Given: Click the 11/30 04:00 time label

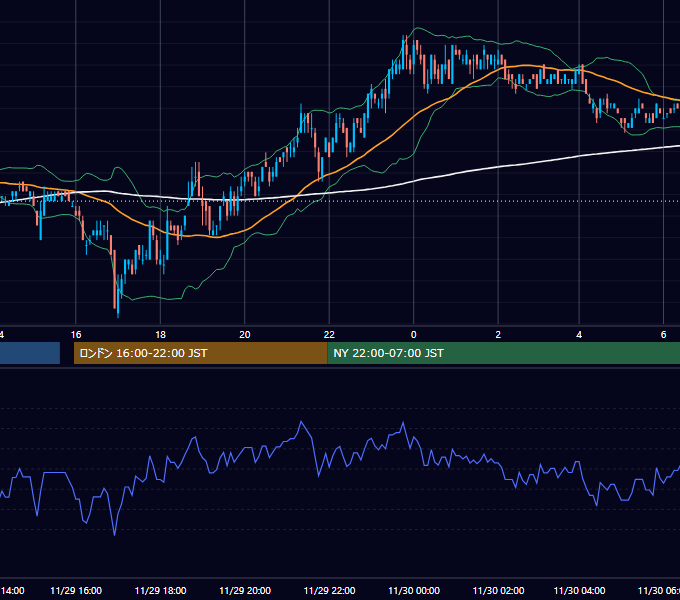Looking at the screenshot, I should 579,590.
